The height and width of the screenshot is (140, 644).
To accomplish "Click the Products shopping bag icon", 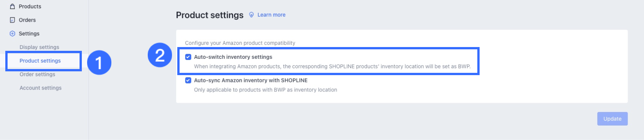I will [x=13, y=6].
